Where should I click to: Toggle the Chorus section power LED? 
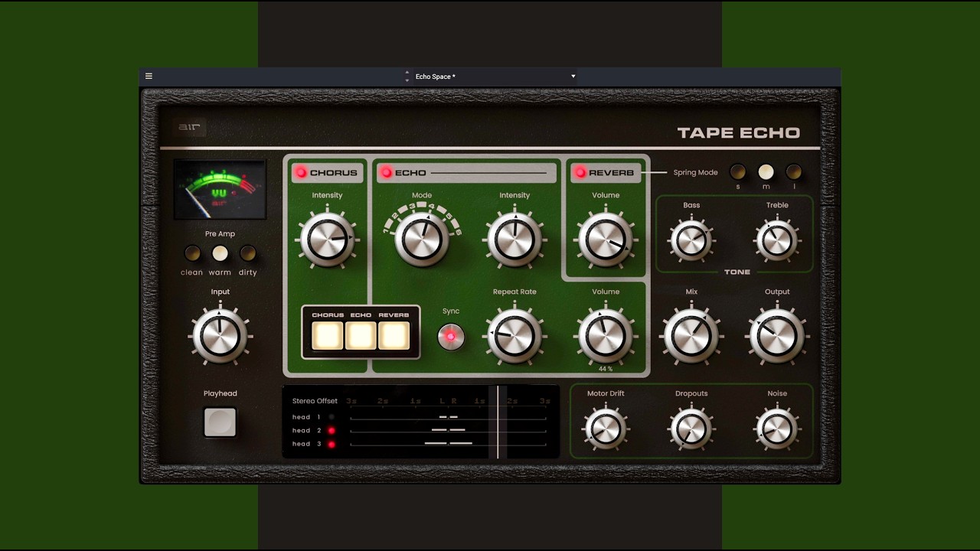point(301,172)
